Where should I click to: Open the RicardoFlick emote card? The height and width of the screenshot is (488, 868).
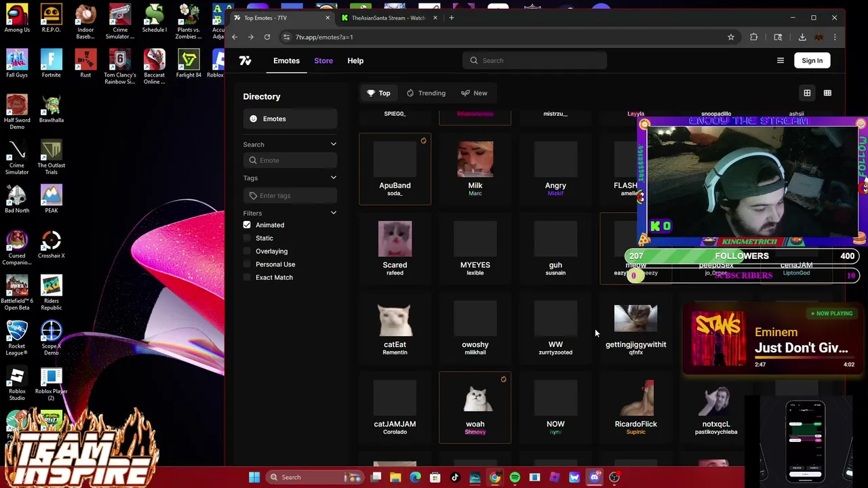635,407
